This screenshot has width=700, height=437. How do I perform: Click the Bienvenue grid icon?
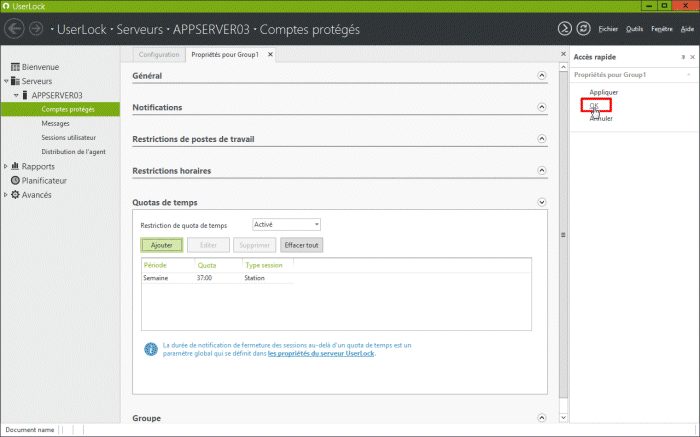pyautogui.click(x=15, y=67)
